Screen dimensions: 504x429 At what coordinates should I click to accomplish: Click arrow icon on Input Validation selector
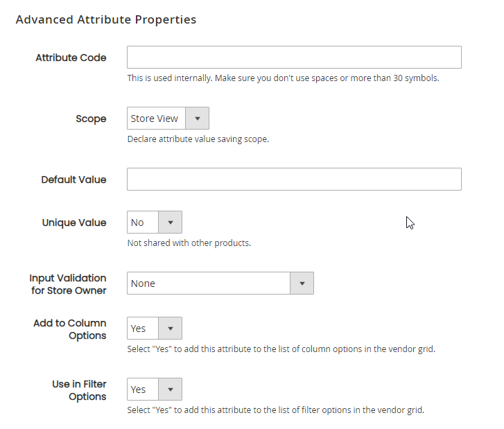pyautogui.click(x=302, y=283)
